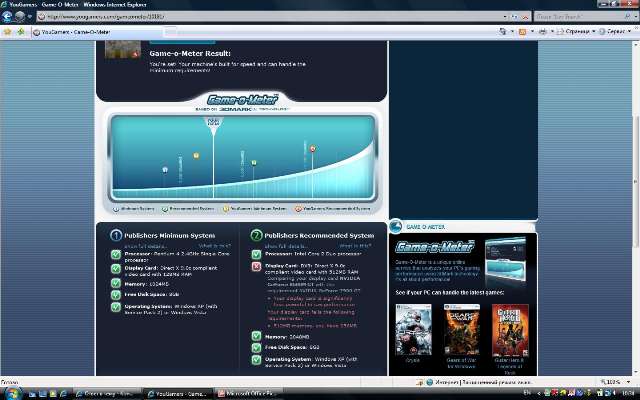The height and width of the screenshot is (400, 640).
Task: Open the Home icon dropdown arrow
Action: (512, 31)
